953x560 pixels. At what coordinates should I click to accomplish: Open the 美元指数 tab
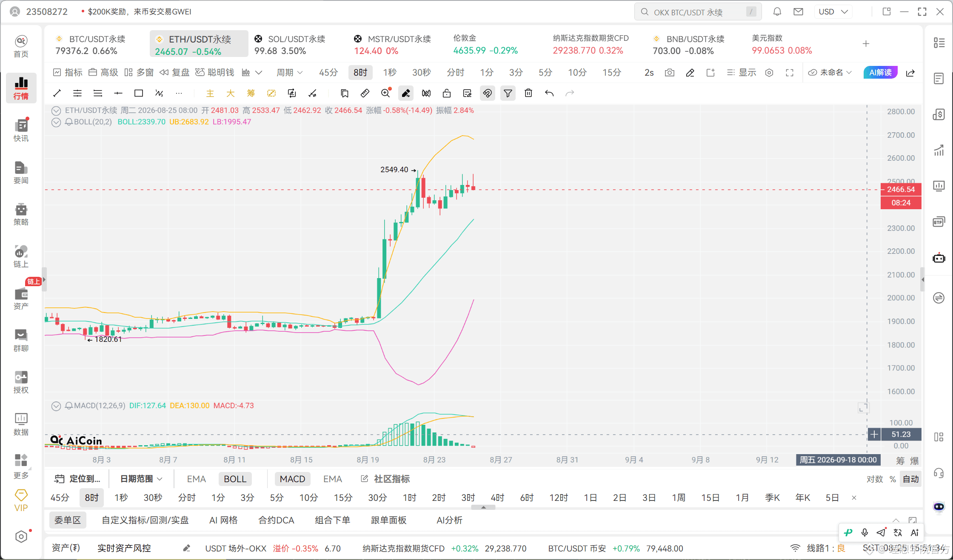coord(782,44)
